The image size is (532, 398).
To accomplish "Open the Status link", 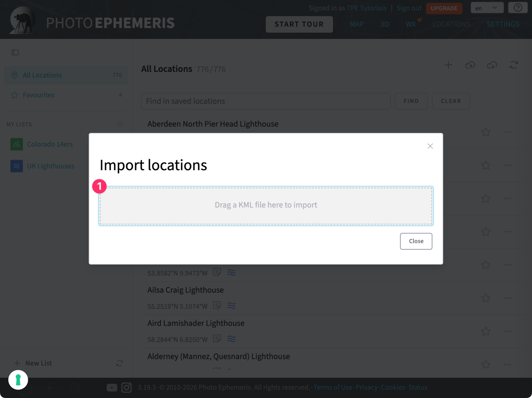I will tap(418, 387).
